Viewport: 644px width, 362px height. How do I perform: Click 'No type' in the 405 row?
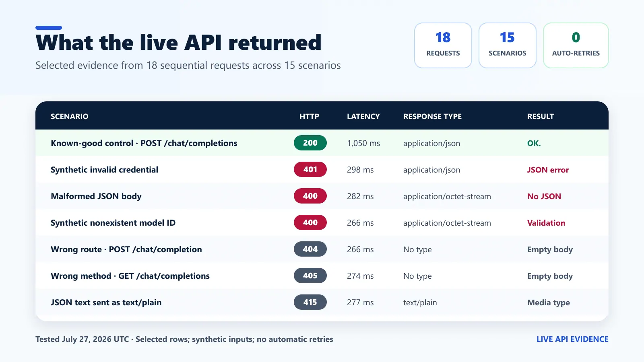tap(417, 276)
